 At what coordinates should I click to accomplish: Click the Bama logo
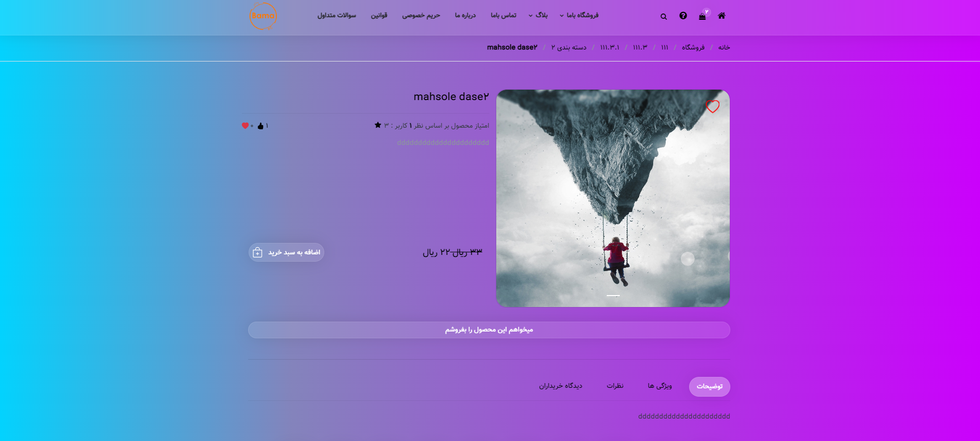pyautogui.click(x=263, y=16)
